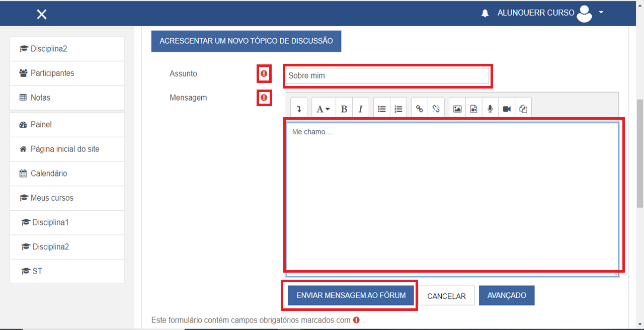Close the side navigation drawer with X

point(42,15)
